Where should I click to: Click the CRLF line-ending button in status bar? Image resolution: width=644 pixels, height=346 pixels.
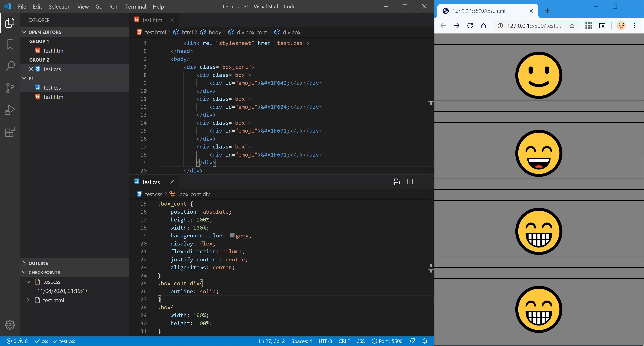tap(344, 341)
